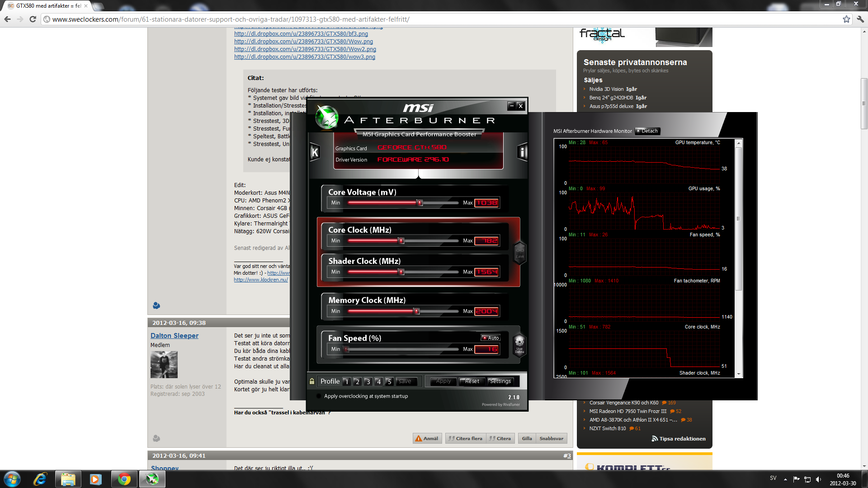The width and height of the screenshot is (868, 488).
Task: Open Kombustor via the K button in Afterburner
Action: (315, 152)
